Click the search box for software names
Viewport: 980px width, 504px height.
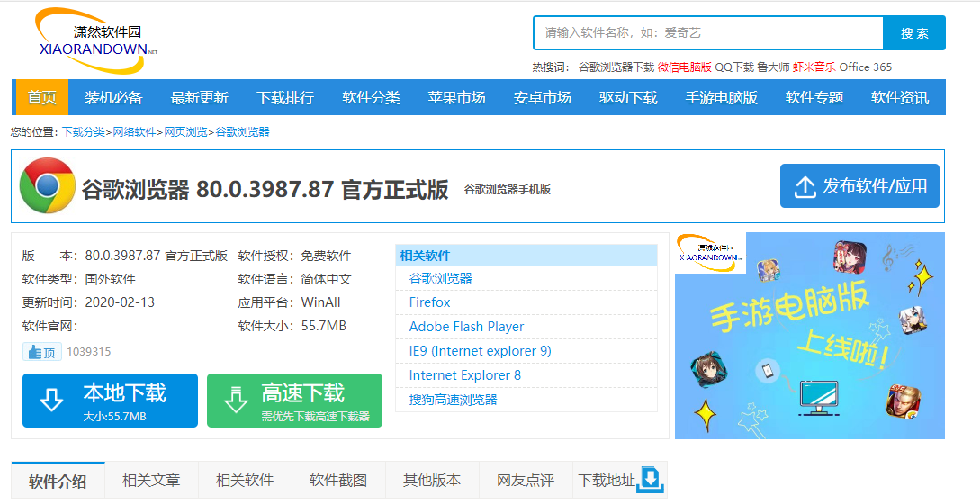707,33
